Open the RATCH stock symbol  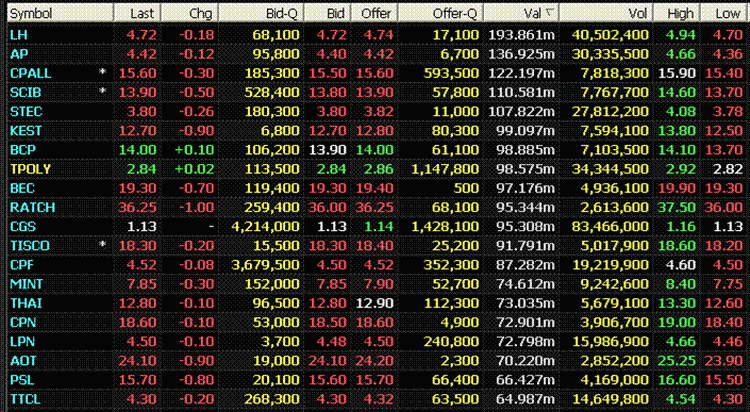point(33,207)
